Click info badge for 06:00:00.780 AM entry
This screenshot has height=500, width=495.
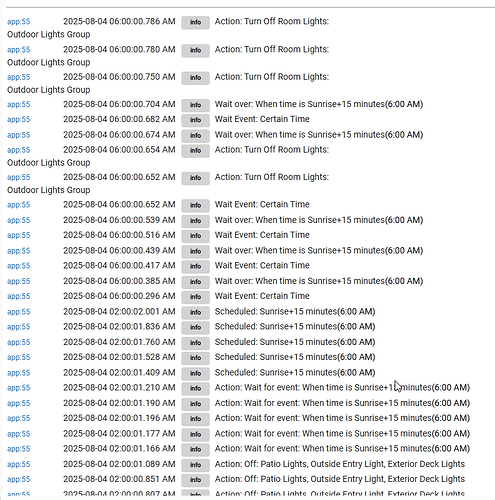tap(195, 50)
